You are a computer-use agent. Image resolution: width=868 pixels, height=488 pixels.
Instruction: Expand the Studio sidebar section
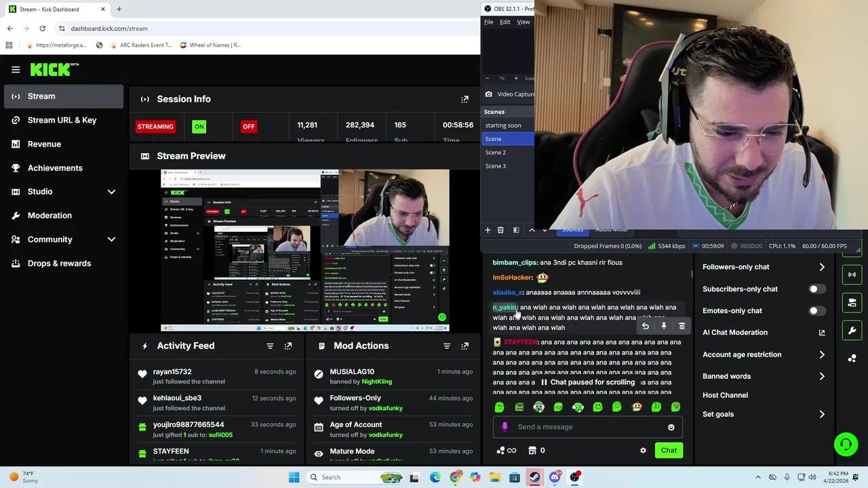(x=111, y=192)
